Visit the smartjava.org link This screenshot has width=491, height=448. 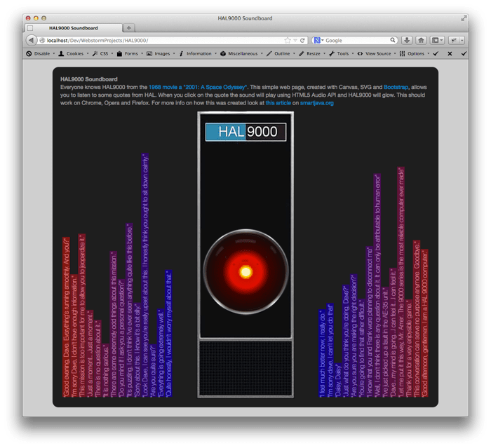point(316,102)
